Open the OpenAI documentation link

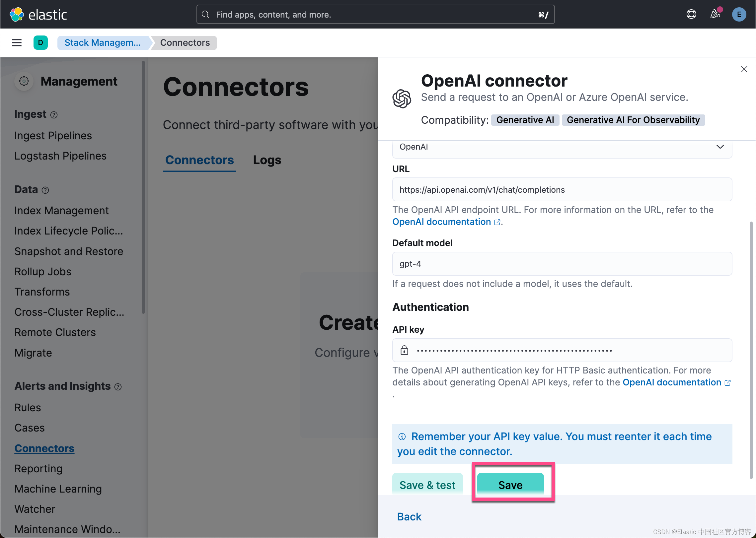(x=442, y=222)
